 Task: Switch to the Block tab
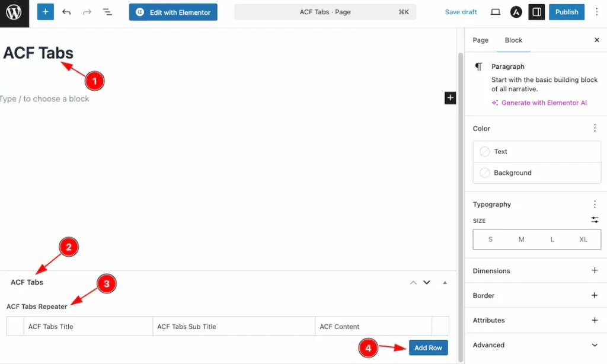pyautogui.click(x=513, y=40)
